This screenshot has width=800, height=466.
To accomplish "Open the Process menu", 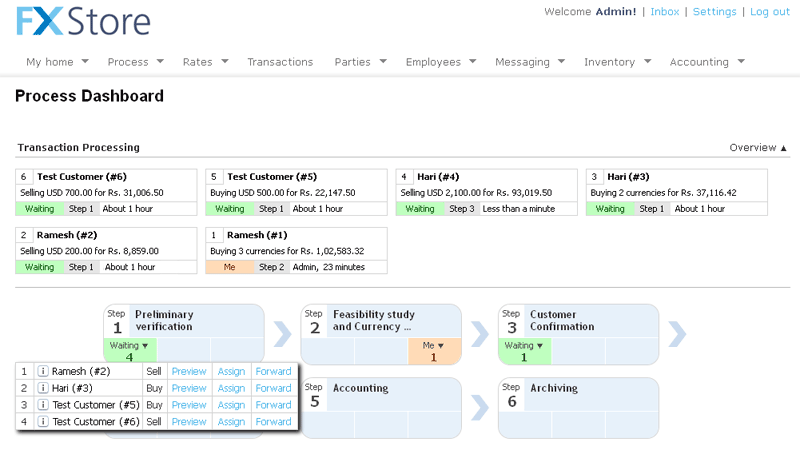I will (135, 62).
